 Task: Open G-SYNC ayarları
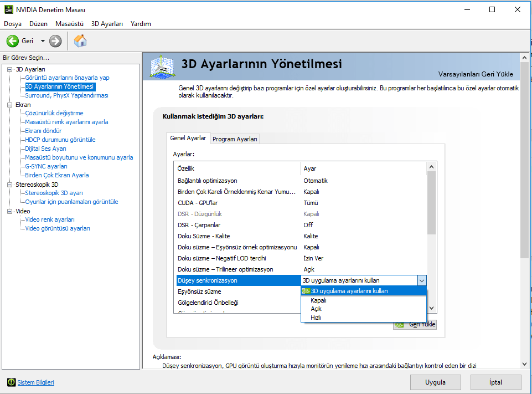(x=46, y=166)
